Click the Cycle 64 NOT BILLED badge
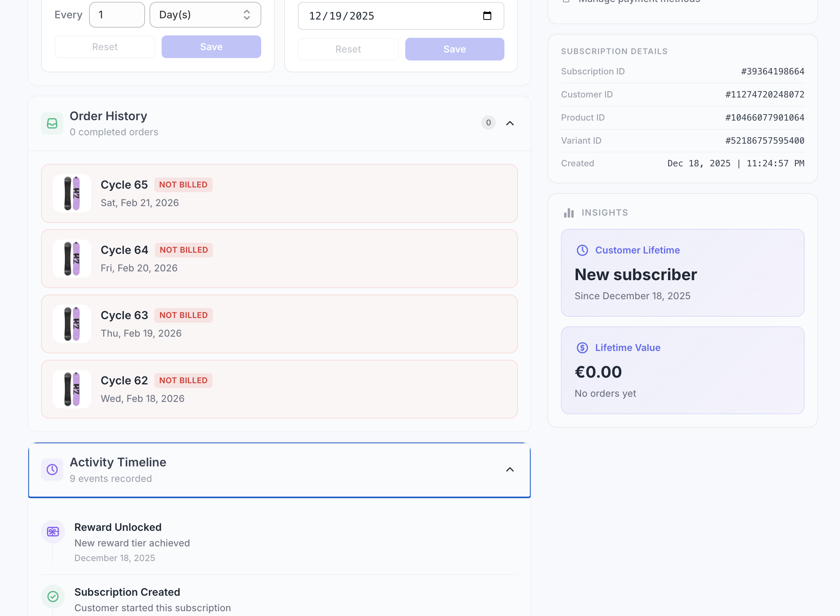Image resolution: width=840 pixels, height=616 pixels. pyautogui.click(x=184, y=250)
